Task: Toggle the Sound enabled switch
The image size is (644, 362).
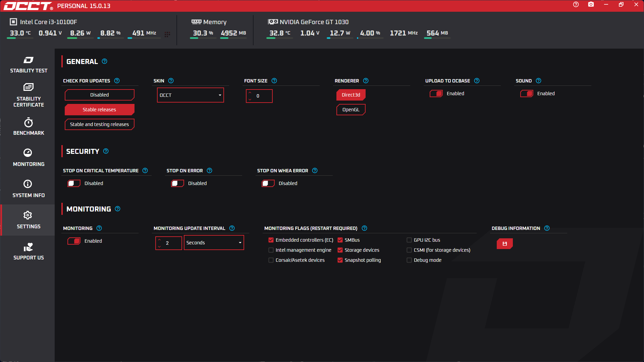Action: point(527,94)
